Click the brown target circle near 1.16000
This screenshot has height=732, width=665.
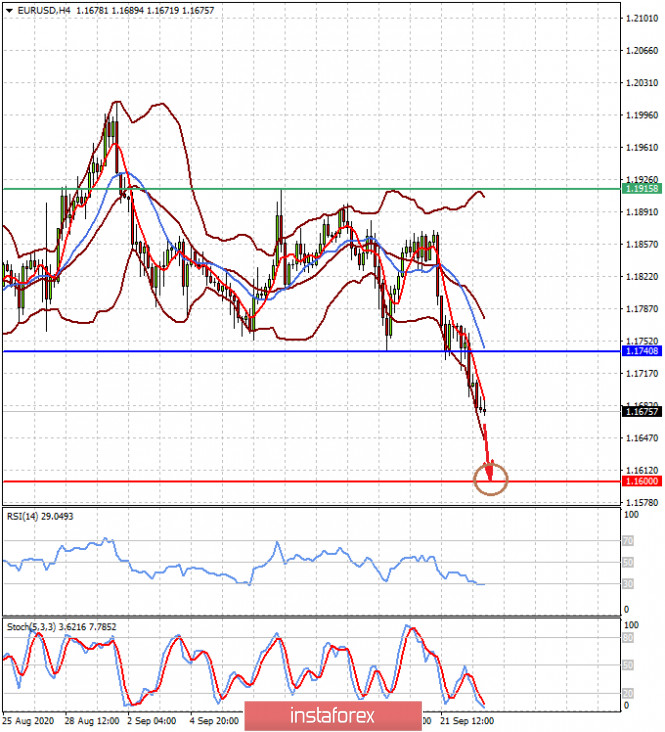pyautogui.click(x=492, y=480)
